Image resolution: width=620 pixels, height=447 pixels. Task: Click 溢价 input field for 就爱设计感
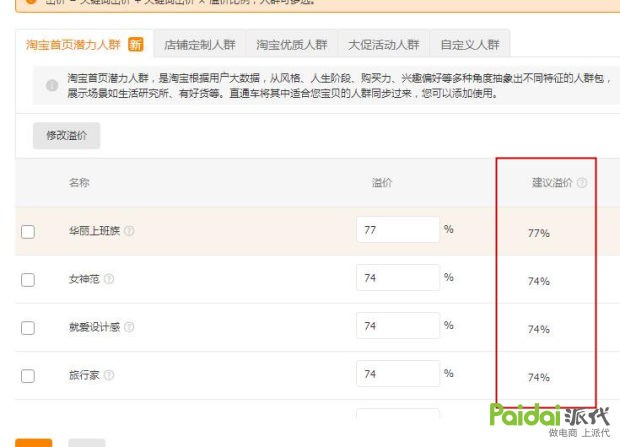398,326
